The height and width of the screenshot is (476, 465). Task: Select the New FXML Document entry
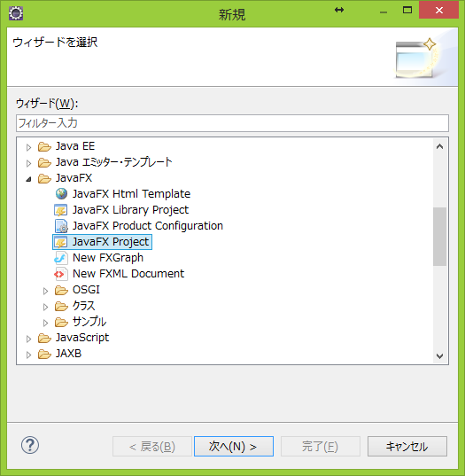coord(128,274)
